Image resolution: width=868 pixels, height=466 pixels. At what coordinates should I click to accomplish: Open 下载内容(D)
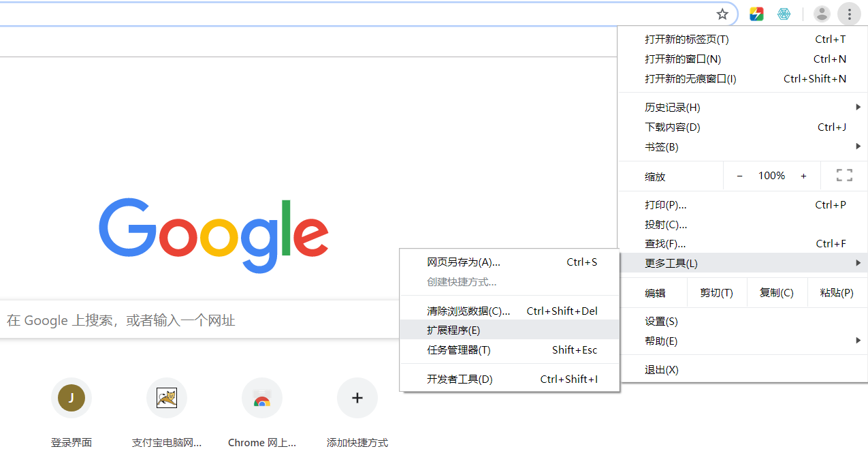click(743, 127)
